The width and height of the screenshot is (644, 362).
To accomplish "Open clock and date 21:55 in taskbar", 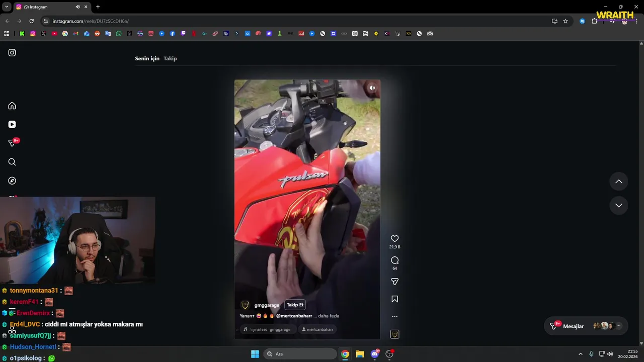I will (x=628, y=354).
